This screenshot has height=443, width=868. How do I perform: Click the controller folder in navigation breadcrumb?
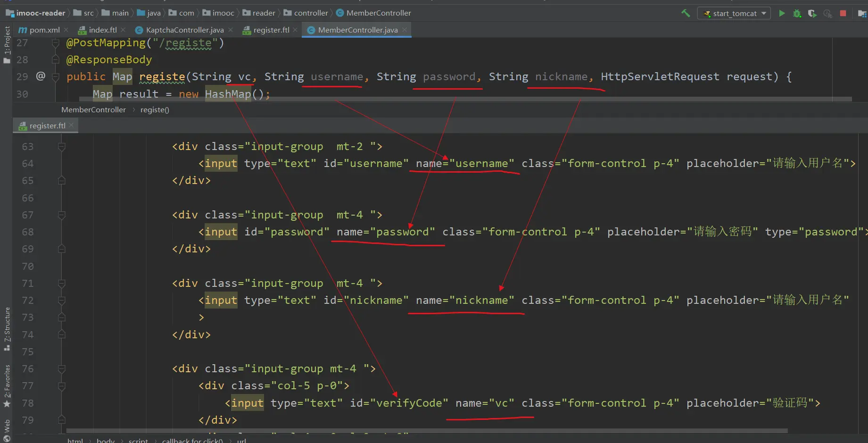[x=310, y=13]
